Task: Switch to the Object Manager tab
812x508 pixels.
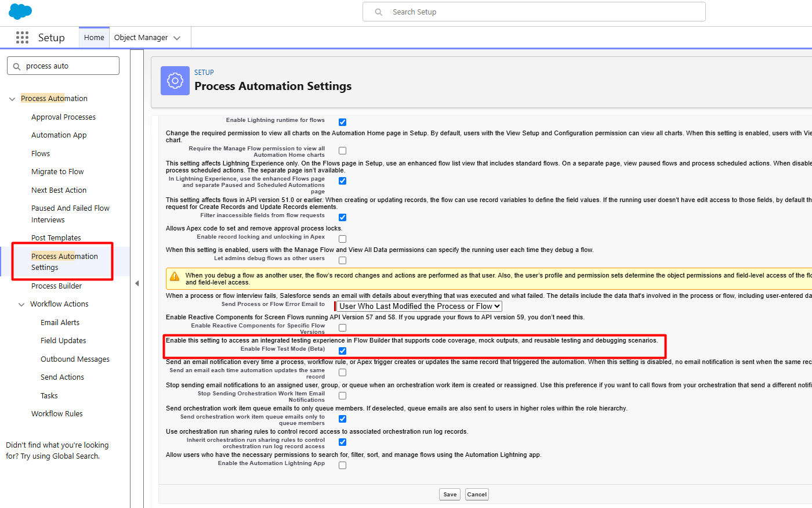Action: [x=141, y=37]
